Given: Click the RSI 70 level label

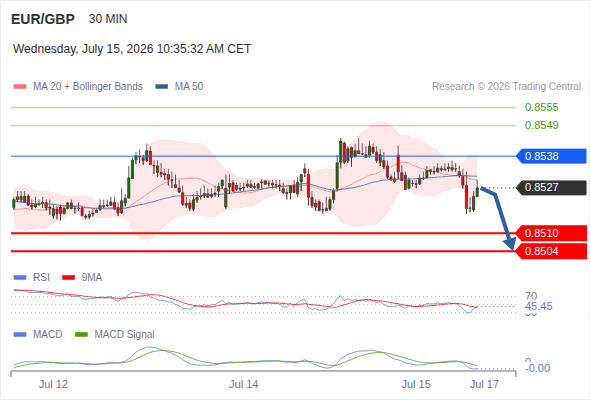Looking at the screenshot, I should [531, 296].
